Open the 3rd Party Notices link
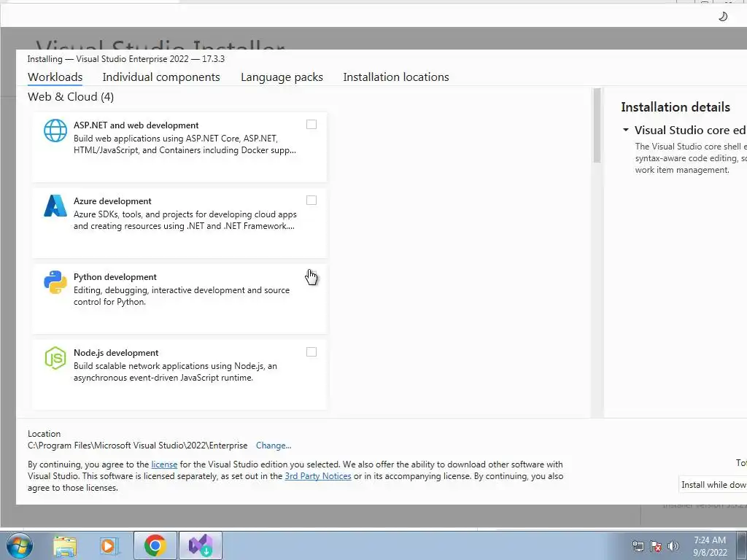This screenshot has height=560, width=747. pos(318,476)
